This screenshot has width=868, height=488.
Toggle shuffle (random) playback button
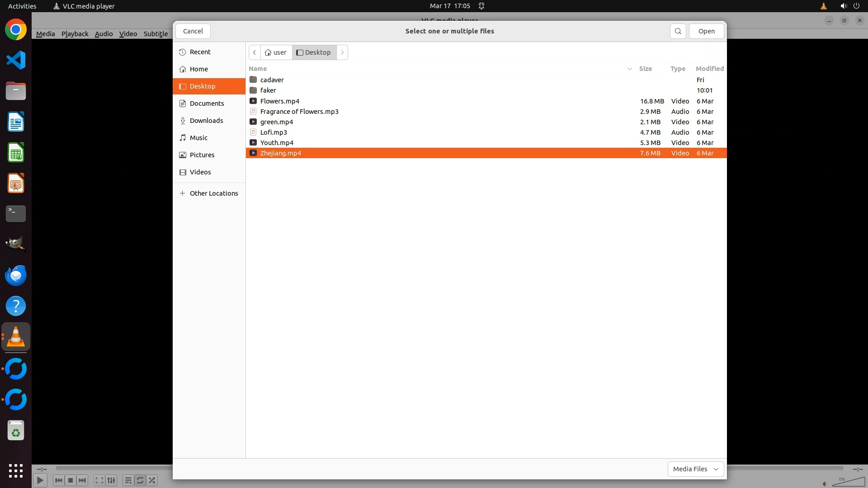[152, 480]
